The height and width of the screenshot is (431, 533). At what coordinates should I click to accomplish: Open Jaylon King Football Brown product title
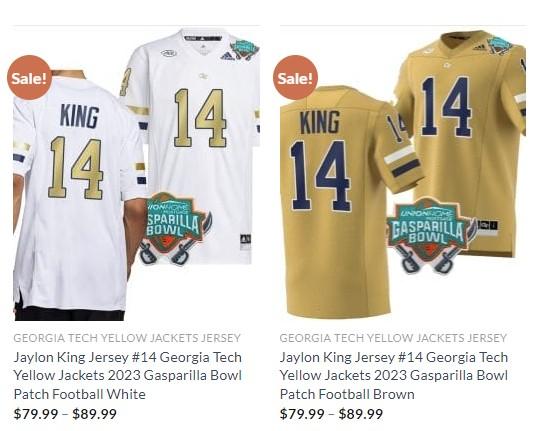(x=394, y=376)
